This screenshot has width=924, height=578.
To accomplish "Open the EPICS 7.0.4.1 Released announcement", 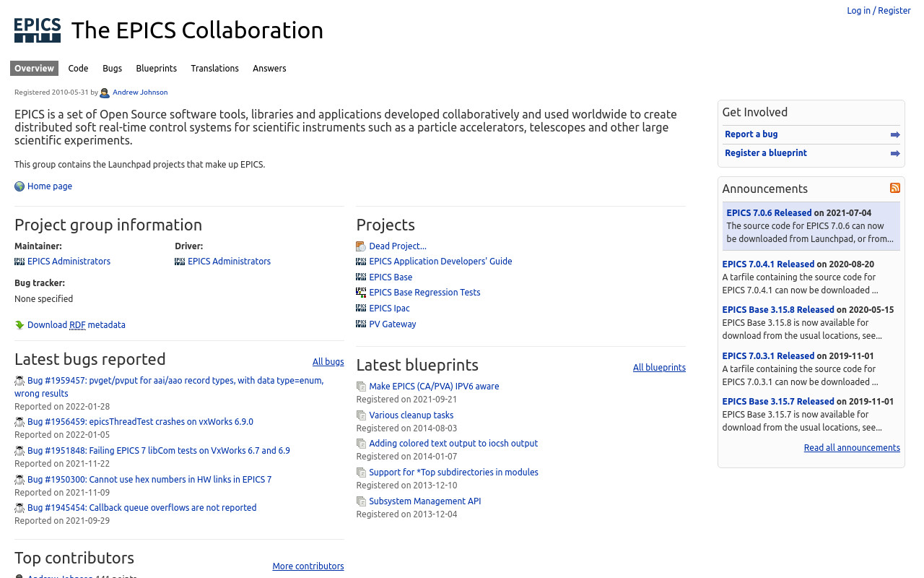I will pos(768,264).
